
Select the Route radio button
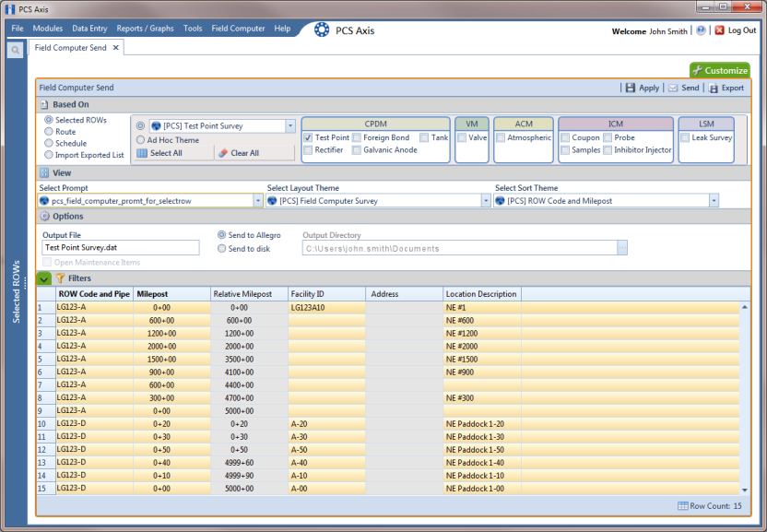click(49, 131)
